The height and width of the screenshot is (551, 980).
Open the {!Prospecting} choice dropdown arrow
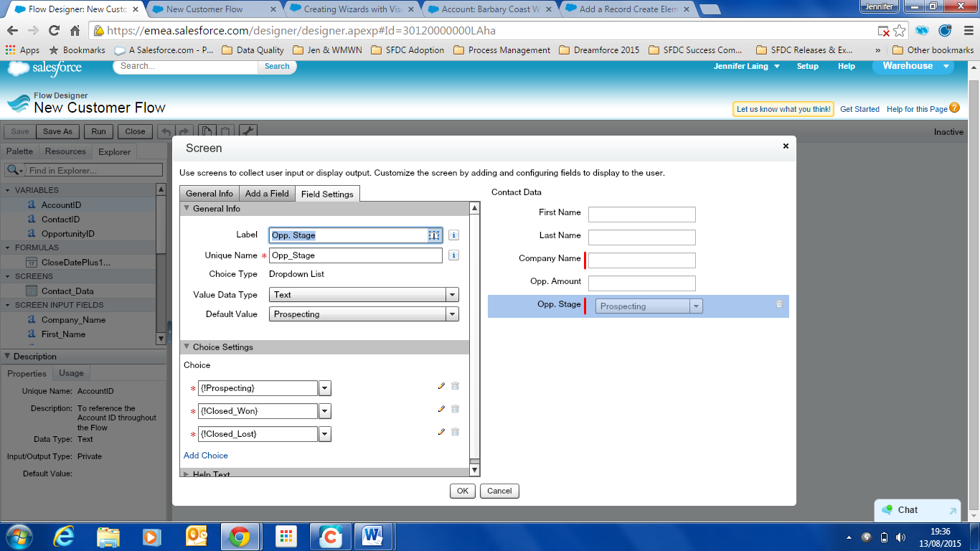(x=324, y=388)
